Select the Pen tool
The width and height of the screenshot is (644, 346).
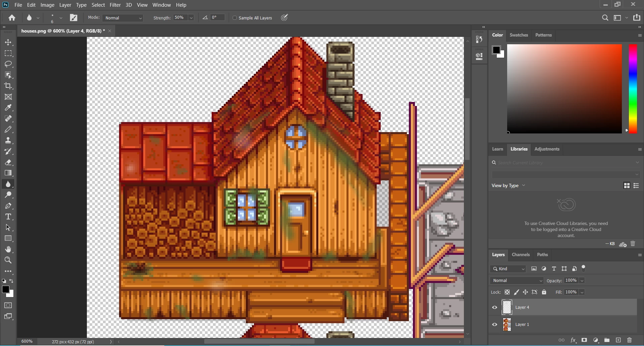coord(8,206)
